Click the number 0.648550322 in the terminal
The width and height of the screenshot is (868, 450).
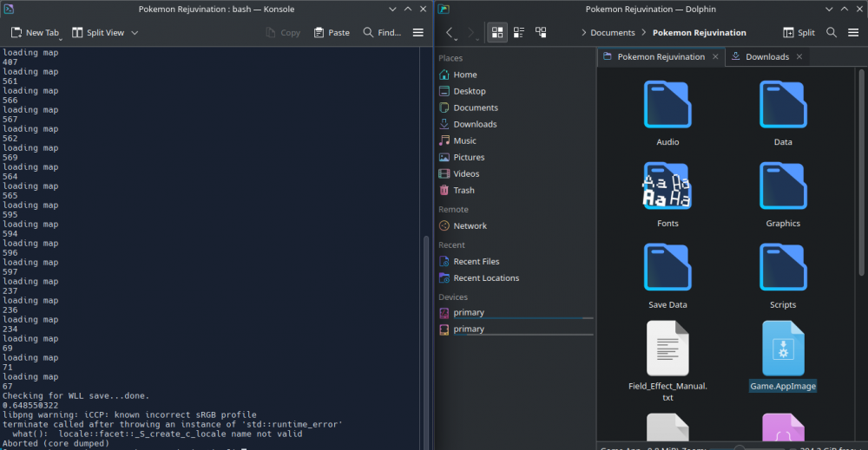[x=30, y=405]
